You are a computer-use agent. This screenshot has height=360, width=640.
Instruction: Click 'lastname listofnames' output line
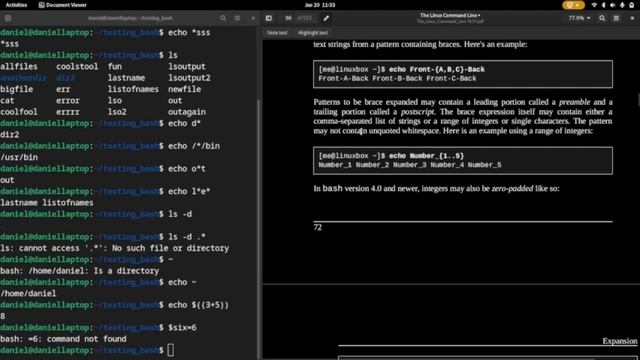[x=47, y=203]
